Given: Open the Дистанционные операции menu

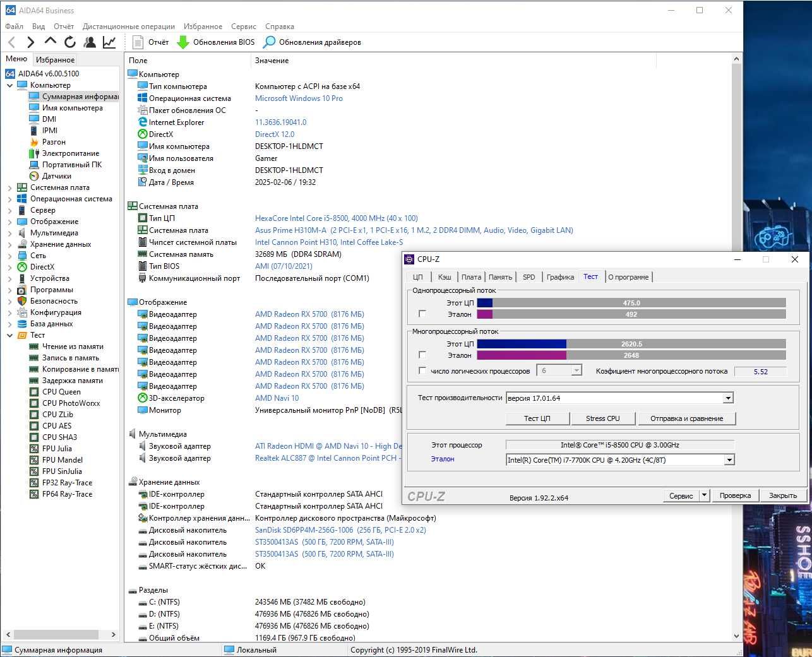Looking at the screenshot, I should [129, 27].
